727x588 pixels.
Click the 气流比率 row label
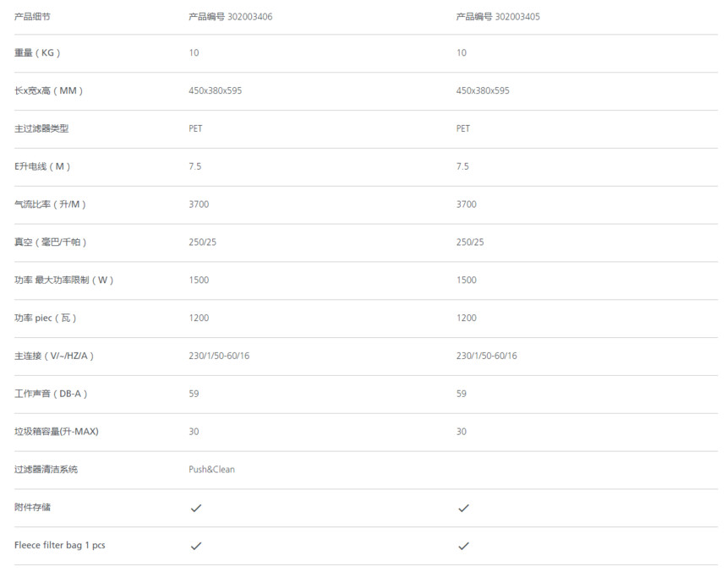[51, 204]
